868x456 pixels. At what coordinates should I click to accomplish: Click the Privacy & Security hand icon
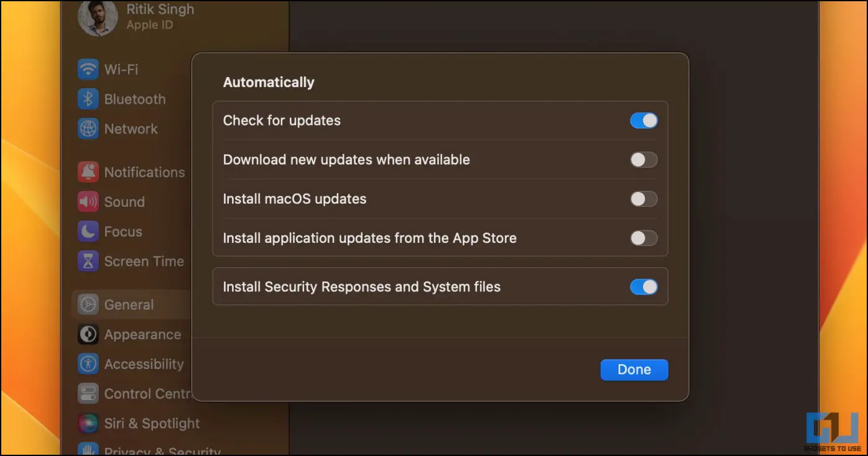88,449
